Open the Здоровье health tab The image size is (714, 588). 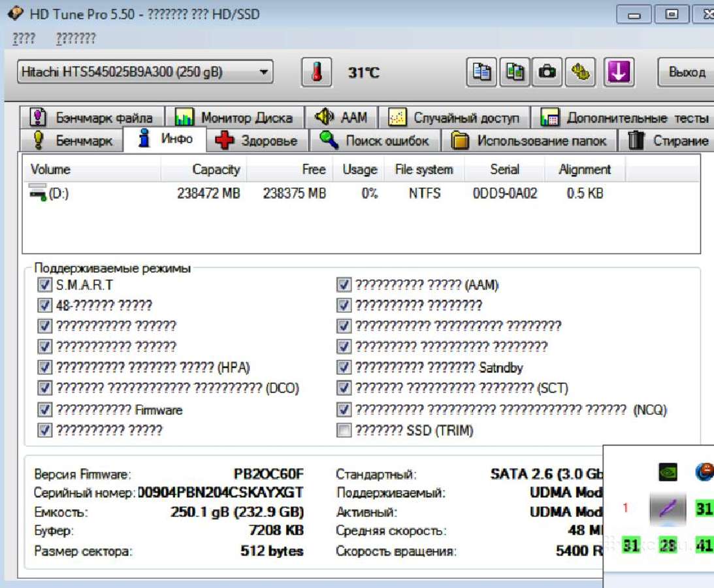click(257, 140)
